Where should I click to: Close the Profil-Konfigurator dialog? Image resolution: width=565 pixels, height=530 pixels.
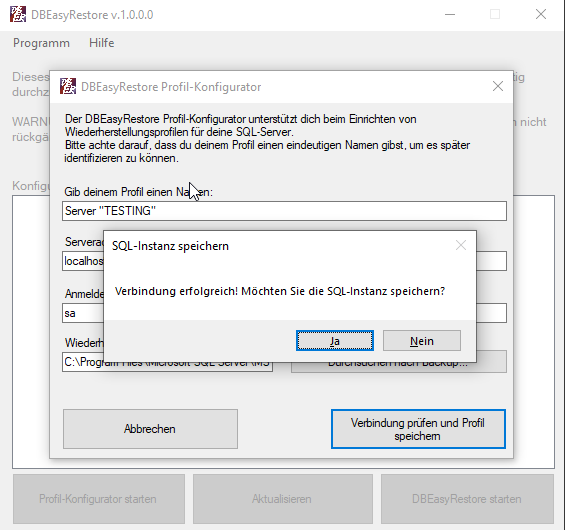[498, 86]
